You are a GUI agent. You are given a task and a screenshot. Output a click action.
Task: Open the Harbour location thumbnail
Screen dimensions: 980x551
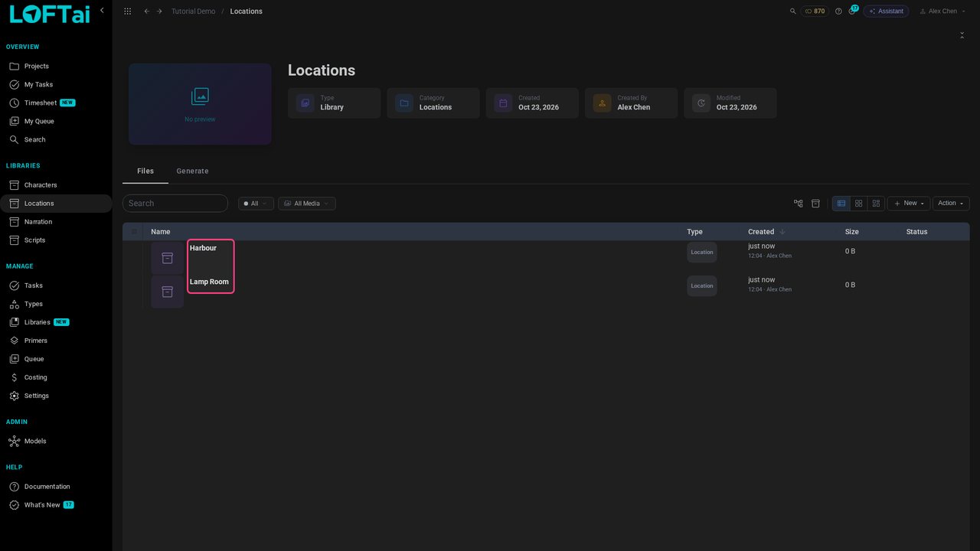click(x=167, y=258)
